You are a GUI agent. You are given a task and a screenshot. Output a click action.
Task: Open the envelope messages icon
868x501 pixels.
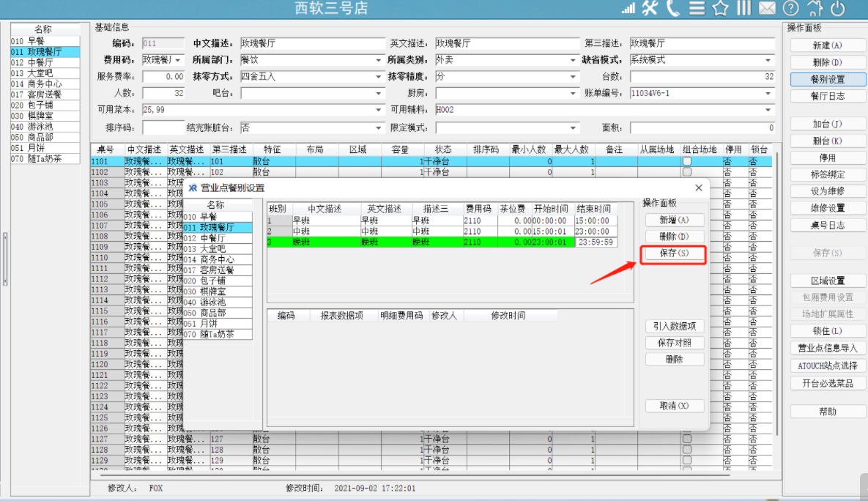coord(767,8)
